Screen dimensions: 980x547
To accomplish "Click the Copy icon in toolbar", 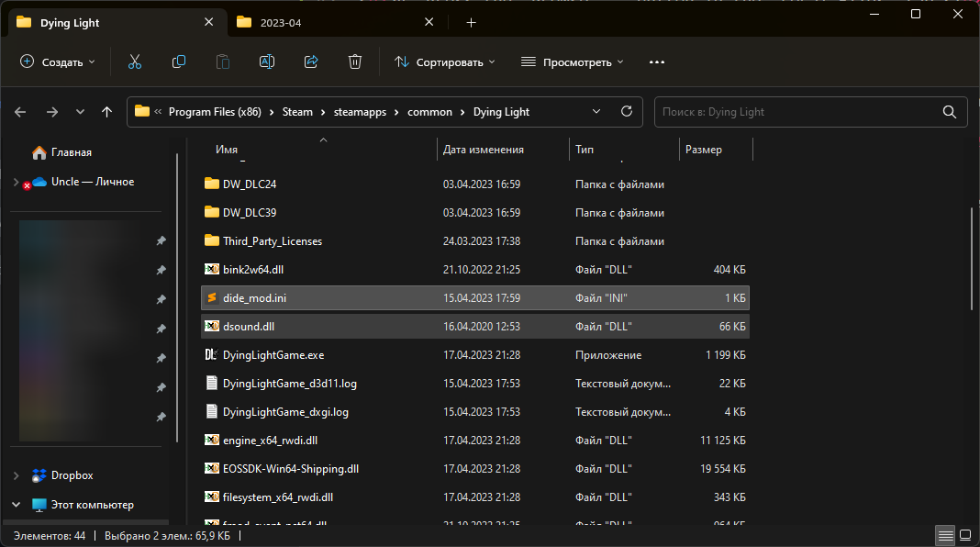I will 179,61.
